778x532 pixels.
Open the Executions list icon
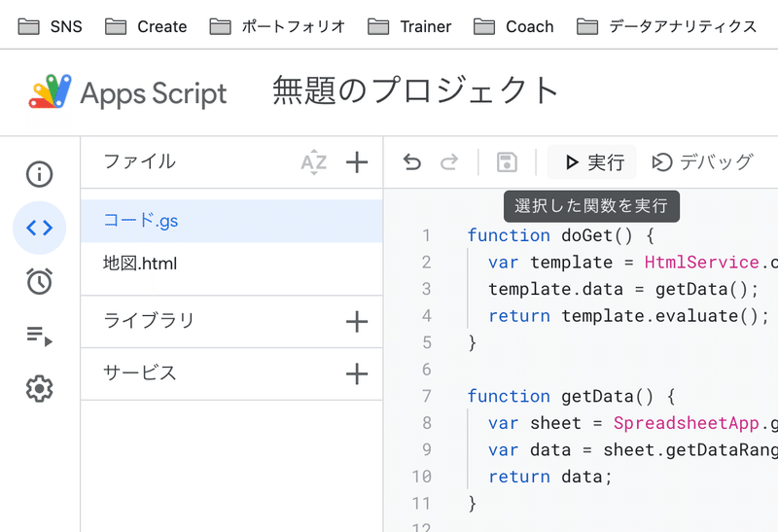(39, 337)
